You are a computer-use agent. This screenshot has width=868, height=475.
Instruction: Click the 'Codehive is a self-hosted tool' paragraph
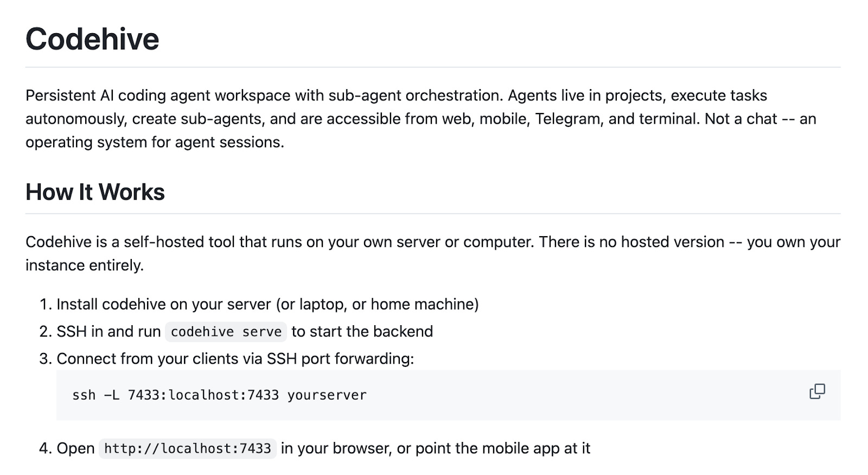click(x=433, y=254)
